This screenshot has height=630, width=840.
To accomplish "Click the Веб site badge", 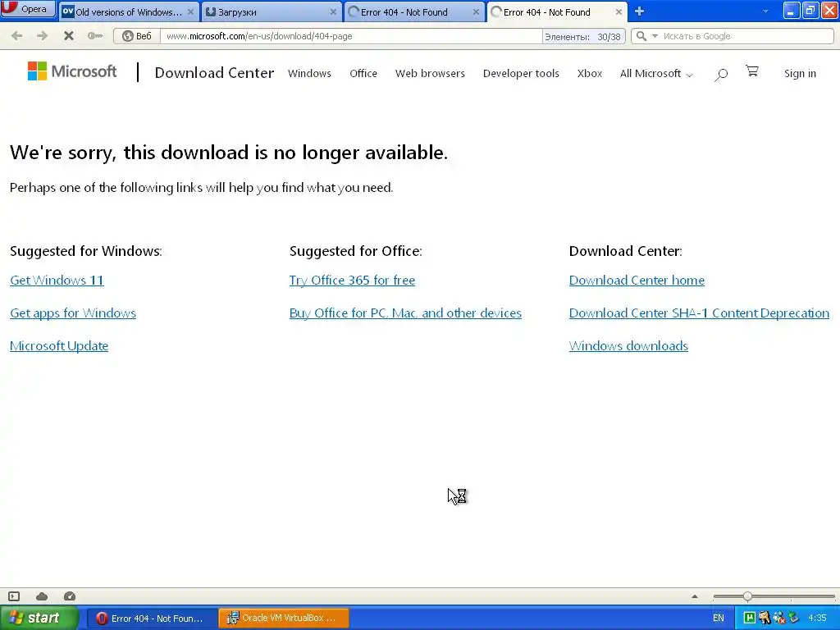I will pyautogui.click(x=137, y=36).
